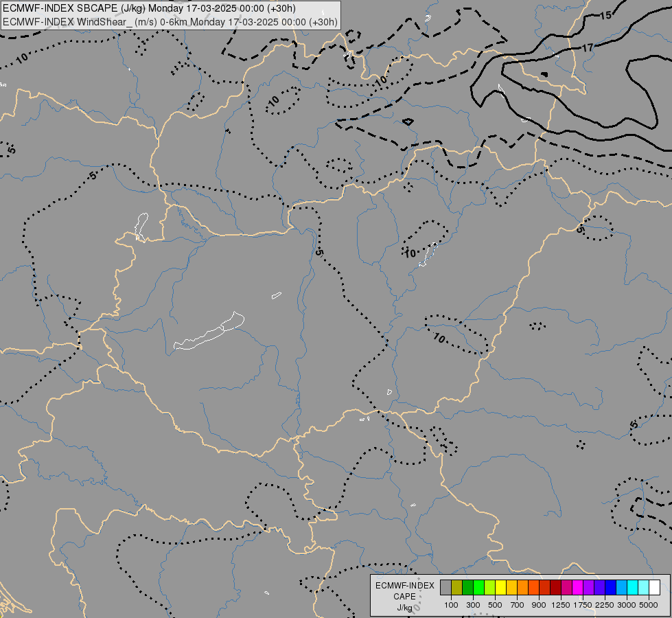
Task: Pick the crimson pink legend swatch
Action: pyautogui.click(x=566, y=587)
